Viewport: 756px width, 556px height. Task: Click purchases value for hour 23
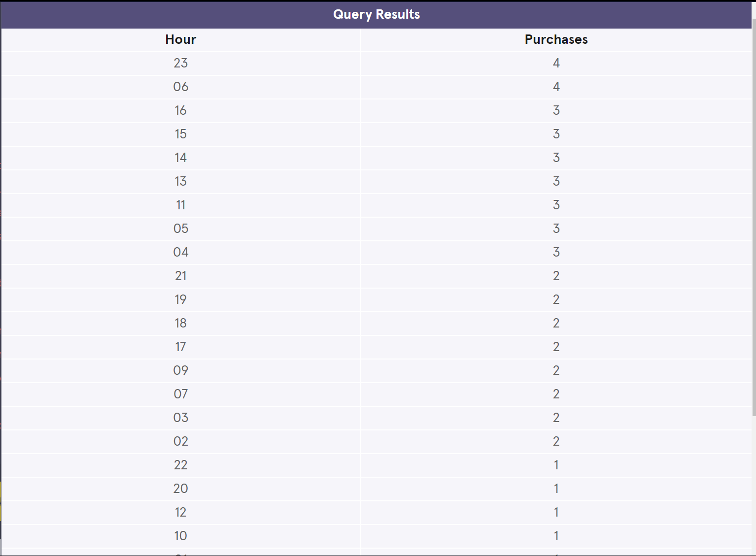(x=556, y=64)
